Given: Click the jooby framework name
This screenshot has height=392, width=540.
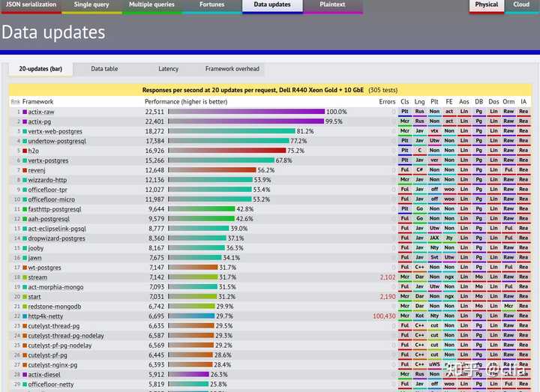Looking at the screenshot, I should pos(36,248).
